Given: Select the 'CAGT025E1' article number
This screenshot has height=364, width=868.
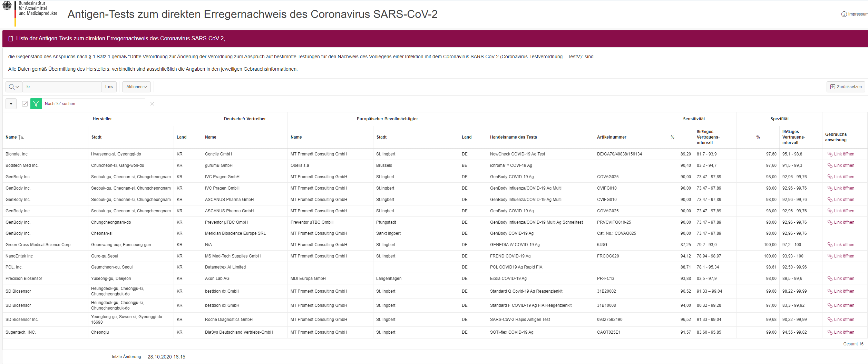Looking at the screenshot, I should (609, 332).
